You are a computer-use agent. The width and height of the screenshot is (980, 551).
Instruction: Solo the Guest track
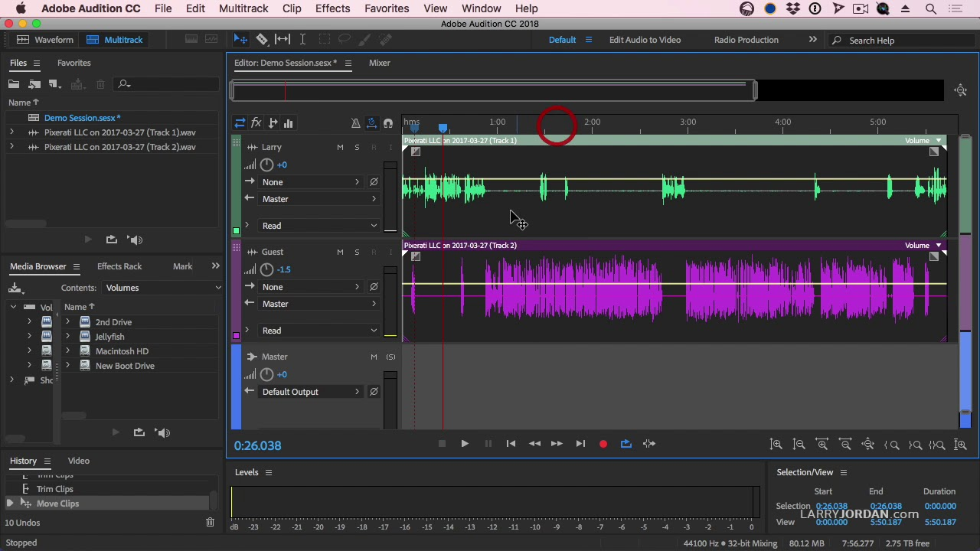click(357, 252)
